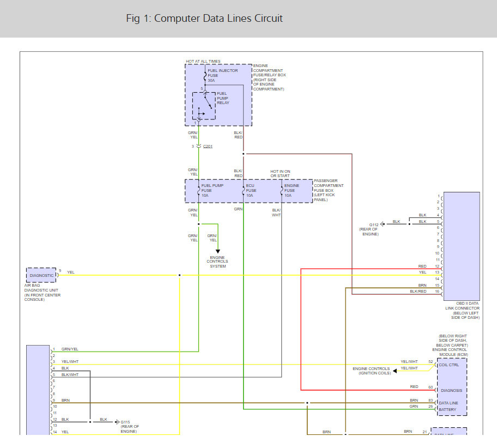Click the fuel pump relay switch symbol
The image size is (497, 448).
click(204, 106)
